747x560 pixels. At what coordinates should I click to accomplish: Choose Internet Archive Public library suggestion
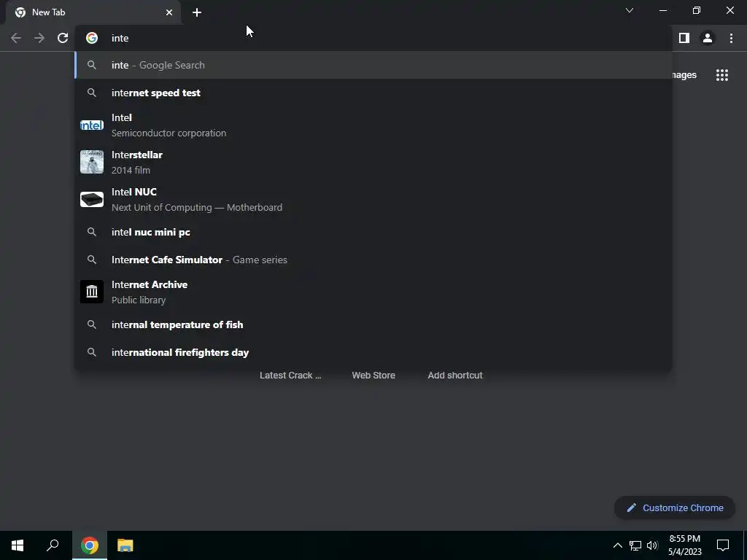point(373,292)
